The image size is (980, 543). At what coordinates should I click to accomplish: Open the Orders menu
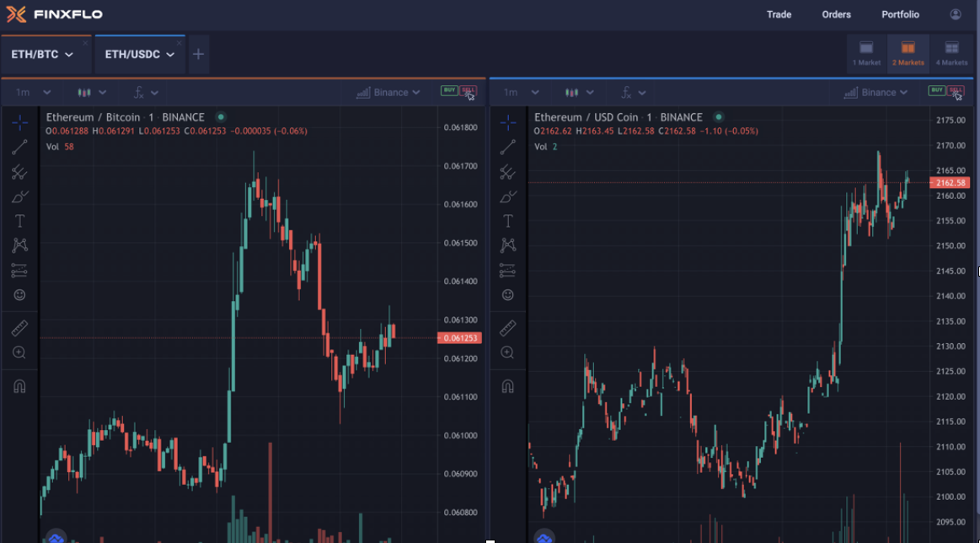point(836,14)
